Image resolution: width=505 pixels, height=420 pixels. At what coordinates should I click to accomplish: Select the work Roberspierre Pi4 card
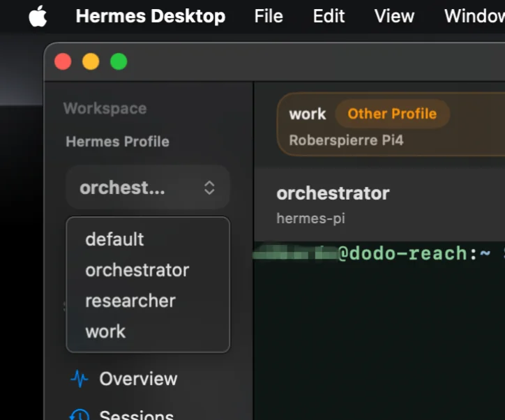pyautogui.click(x=391, y=124)
